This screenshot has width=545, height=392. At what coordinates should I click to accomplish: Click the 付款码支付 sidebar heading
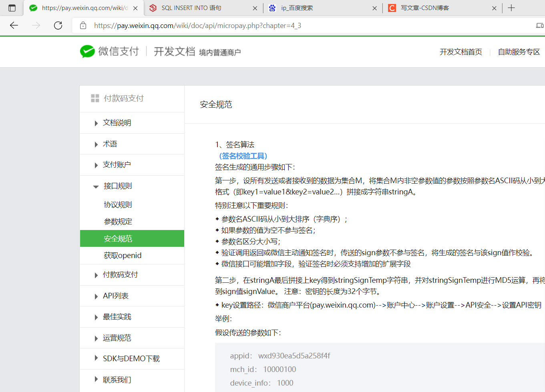(x=124, y=98)
